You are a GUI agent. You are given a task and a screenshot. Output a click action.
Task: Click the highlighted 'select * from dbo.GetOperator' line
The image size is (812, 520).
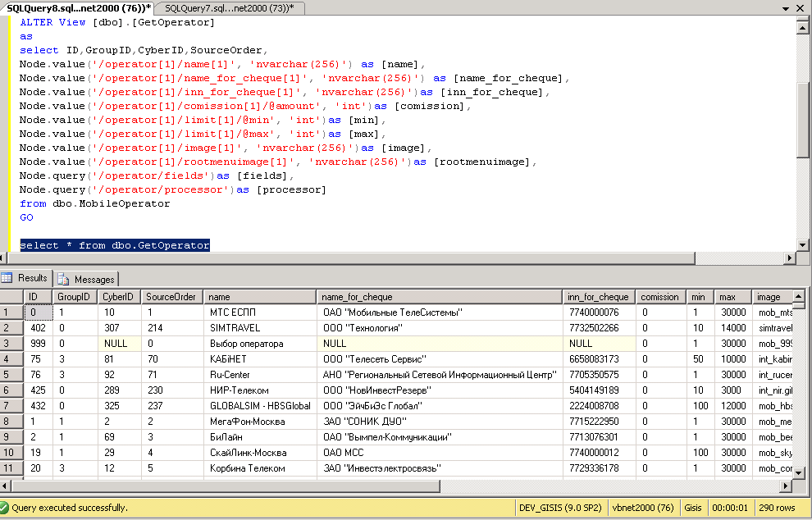click(115, 245)
